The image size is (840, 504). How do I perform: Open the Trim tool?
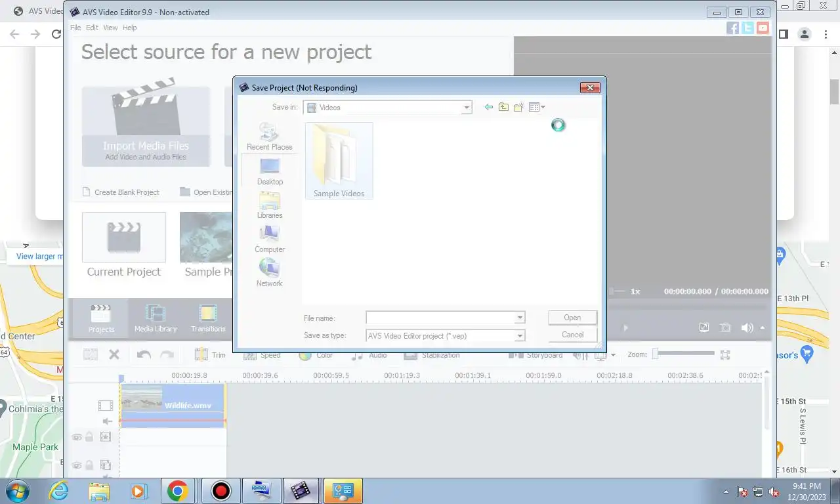point(210,355)
